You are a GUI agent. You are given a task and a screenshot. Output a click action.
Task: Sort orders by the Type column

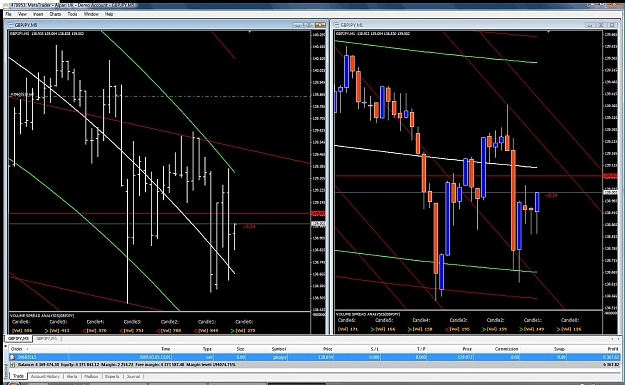click(207, 349)
